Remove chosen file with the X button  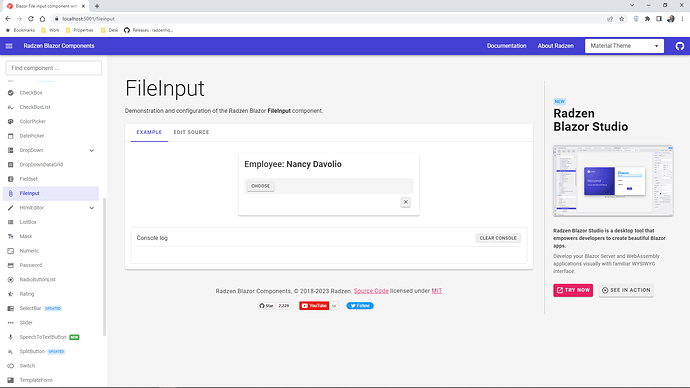[x=406, y=202]
